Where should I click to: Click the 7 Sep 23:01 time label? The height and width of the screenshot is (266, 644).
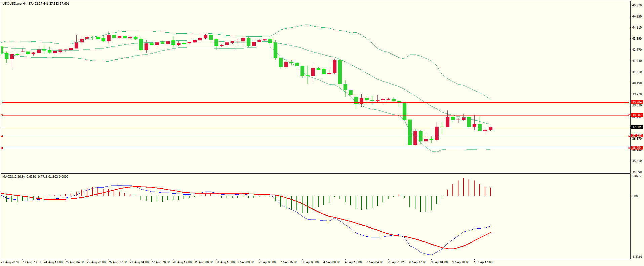396,262
